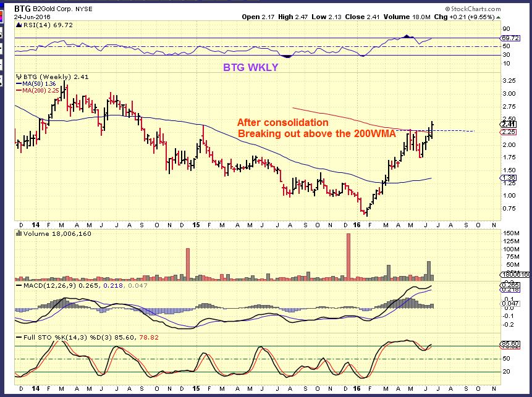Click the 1.36 MA50 price tag
This screenshot has height=397, width=532.
(509, 178)
